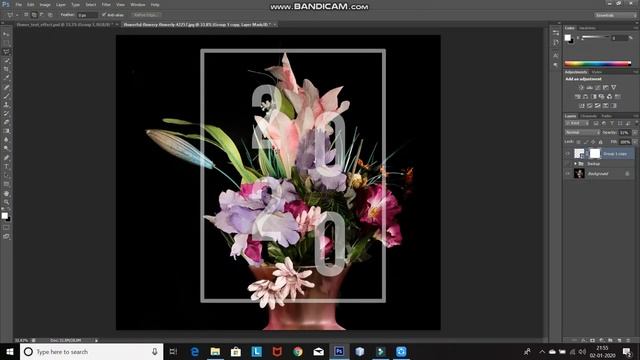Click the Hue/Saturation adjustment icon
Image resolution: width=640 pixels, height=360 pixels.
[x=577, y=97]
